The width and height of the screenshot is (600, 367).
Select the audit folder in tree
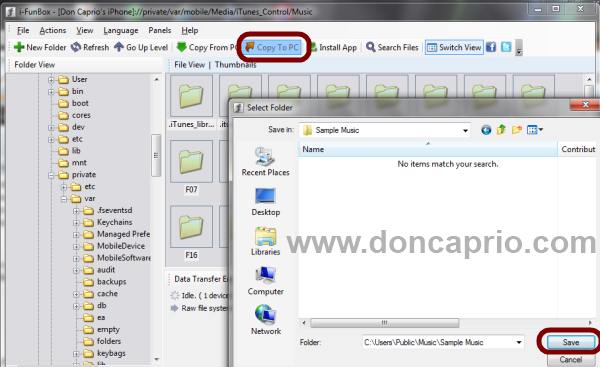[106, 269]
